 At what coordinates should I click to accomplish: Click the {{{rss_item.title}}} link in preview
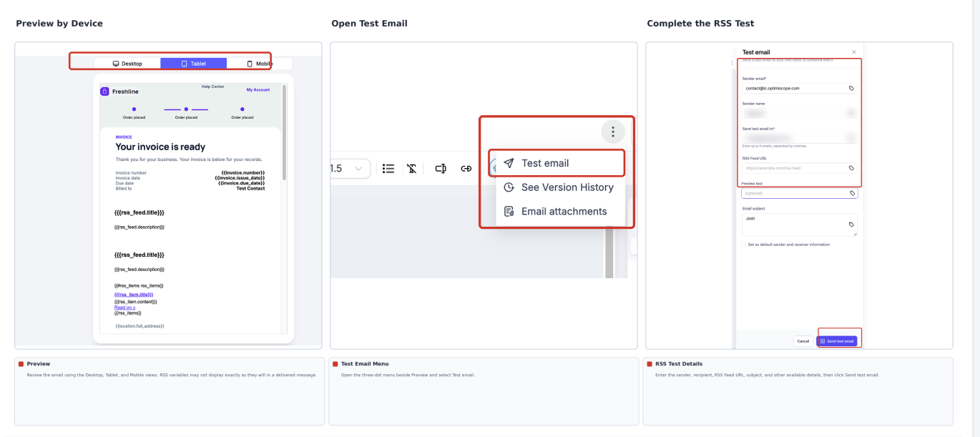[x=134, y=295]
